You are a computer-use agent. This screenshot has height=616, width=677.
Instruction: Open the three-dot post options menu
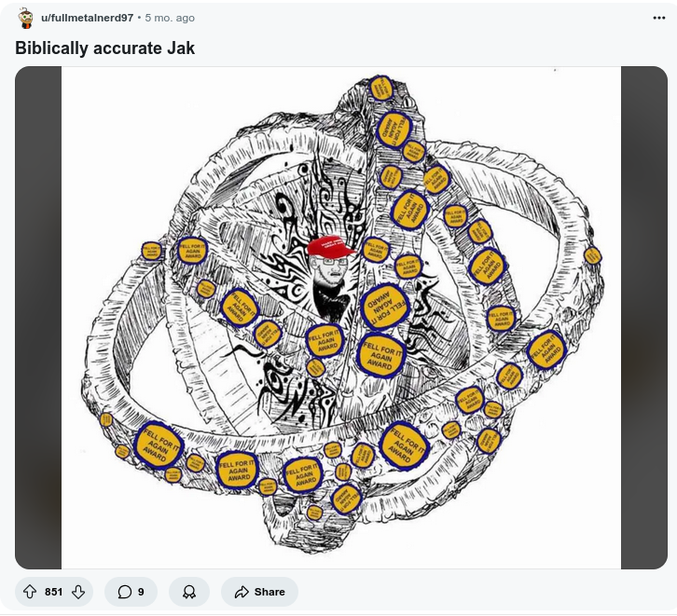tap(659, 18)
